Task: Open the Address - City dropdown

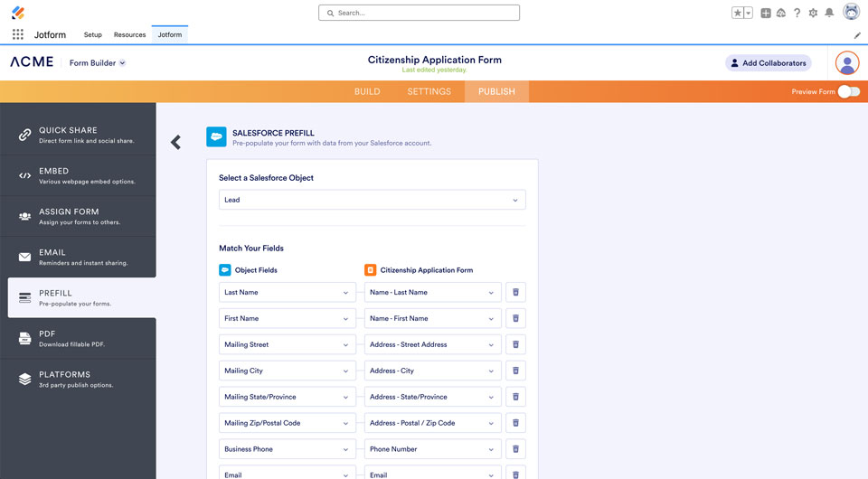Action: pos(432,371)
